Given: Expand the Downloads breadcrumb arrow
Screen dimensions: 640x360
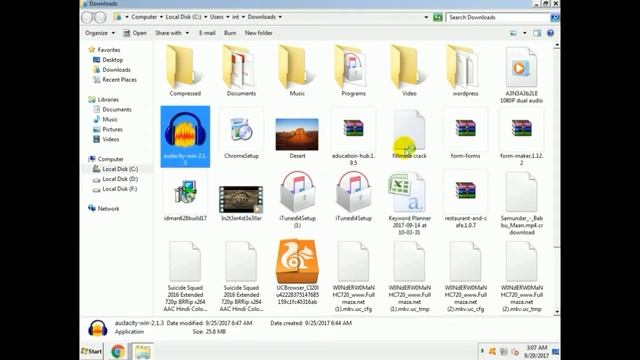Looking at the screenshot, I should click(x=280, y=17).
